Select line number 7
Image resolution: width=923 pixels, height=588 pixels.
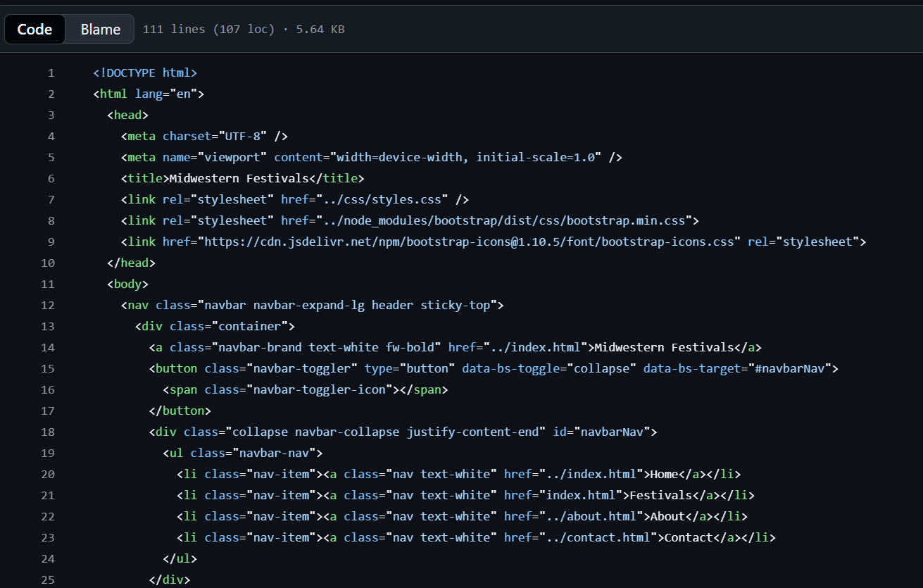pyautogui.click(x=51, y=199)
